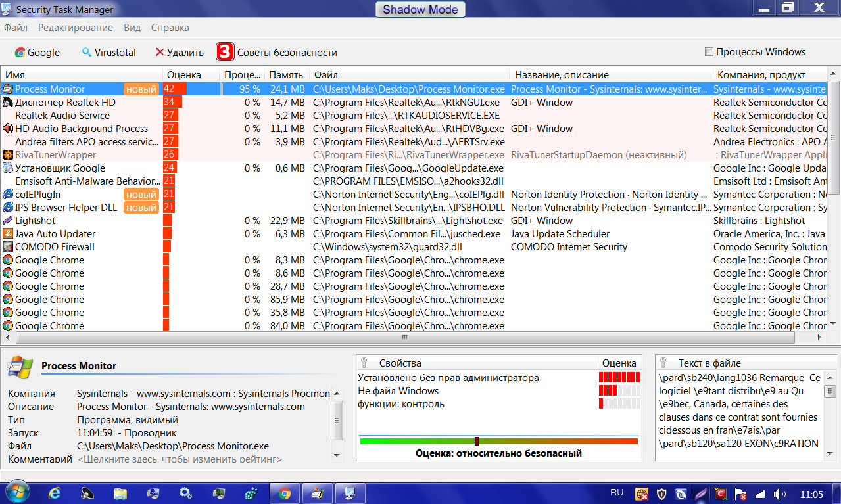Click the Свойства header in properties panel
The image size is (841, 504).
[x=477, y=363]
